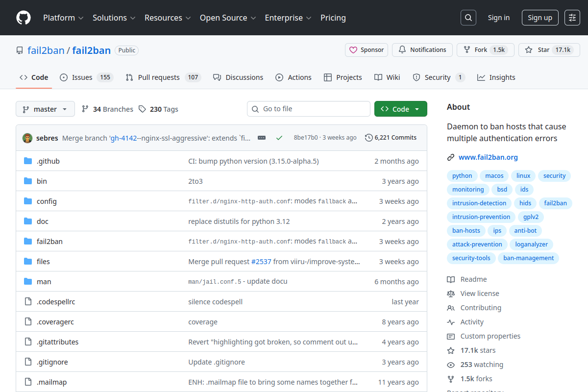Open the green Code dropdown
The image size is (588, 392).
pos(400,109)
